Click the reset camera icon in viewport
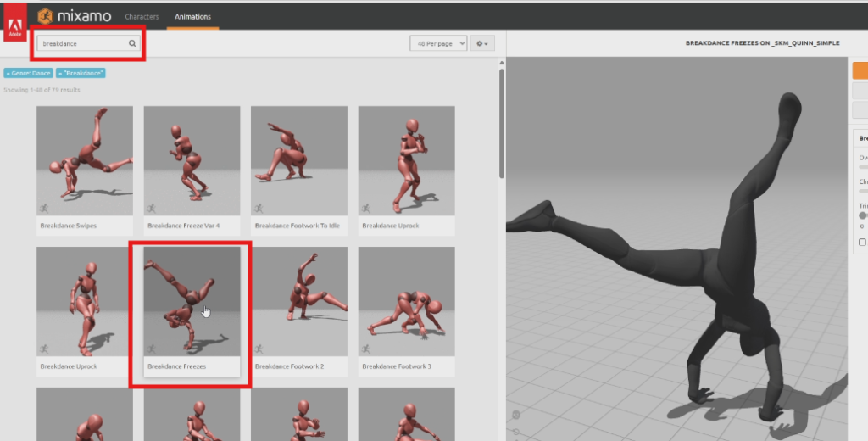The width and height of the screenshot is (868, 441). coord(516,431)
